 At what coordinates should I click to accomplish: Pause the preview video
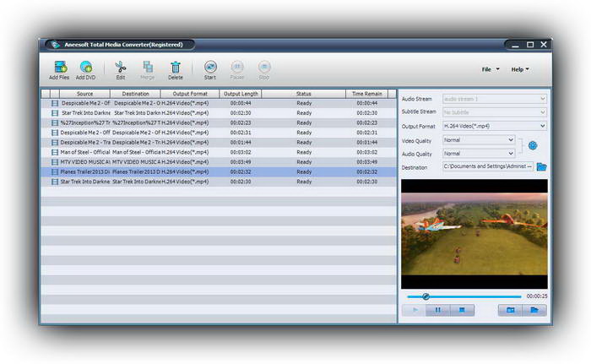(x=438, y=310)
